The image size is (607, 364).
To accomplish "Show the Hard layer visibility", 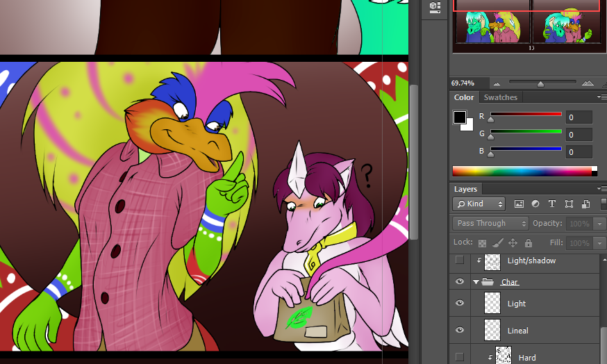I will (460, 356).
